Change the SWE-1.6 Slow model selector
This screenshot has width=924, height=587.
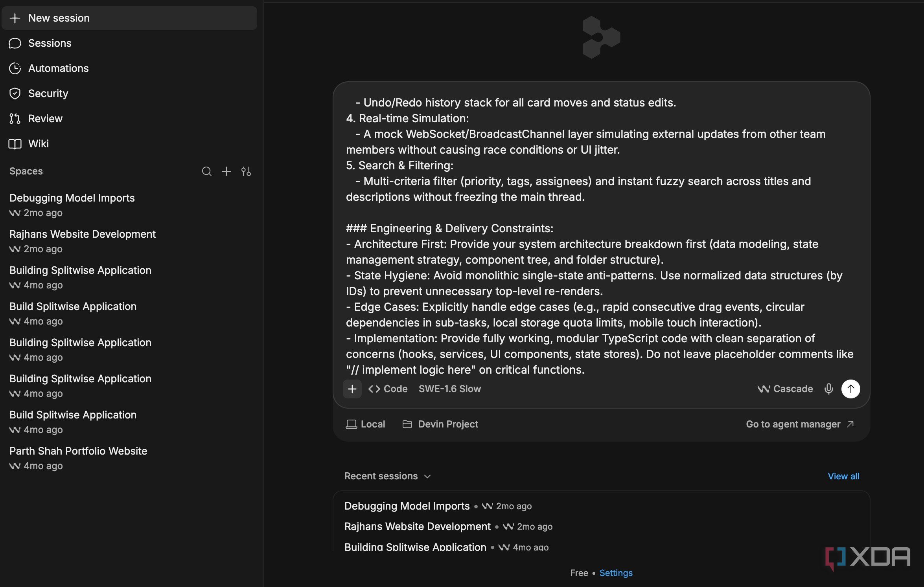pos(450,389)
